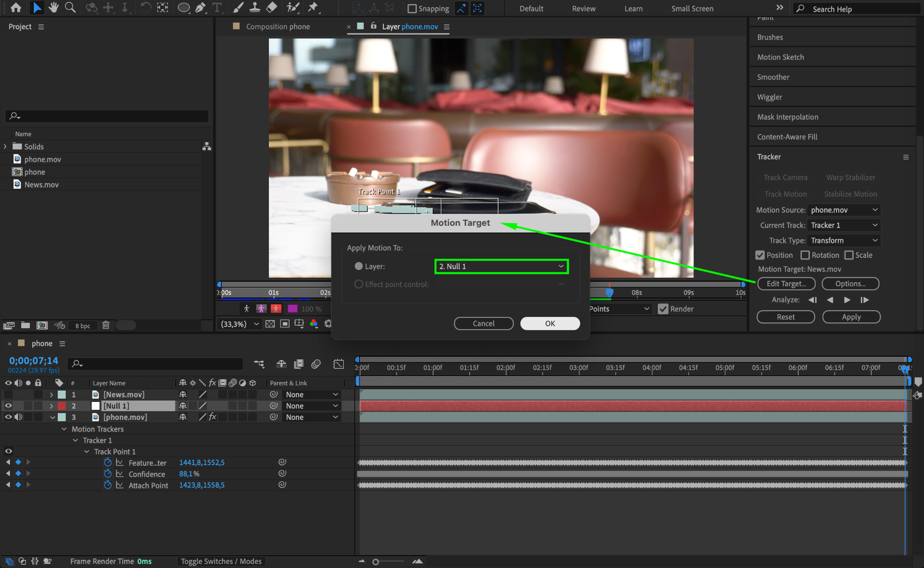Click the Edit Target button
This screenshot has height=568, width=924.
[x=786, y=284]
